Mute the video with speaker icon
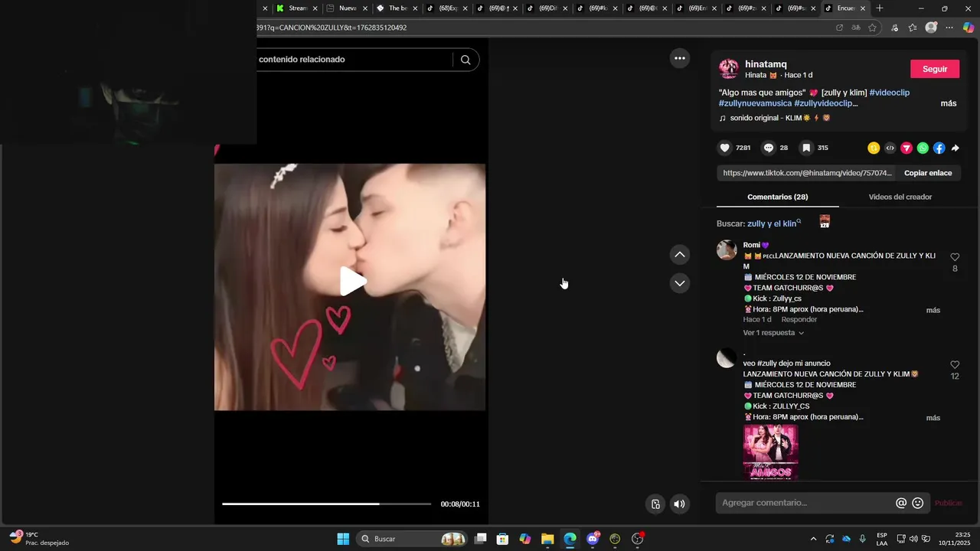 point(679,504)
